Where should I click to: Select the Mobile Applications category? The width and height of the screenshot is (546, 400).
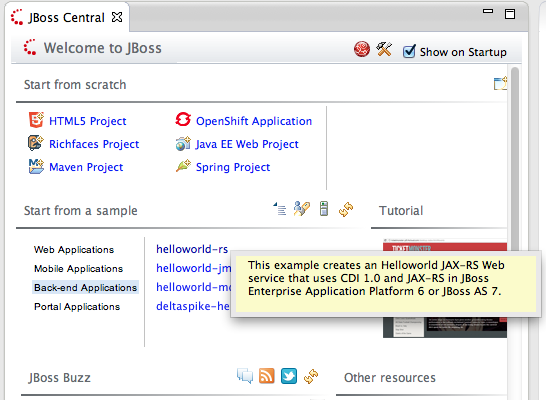pos(78,269)
